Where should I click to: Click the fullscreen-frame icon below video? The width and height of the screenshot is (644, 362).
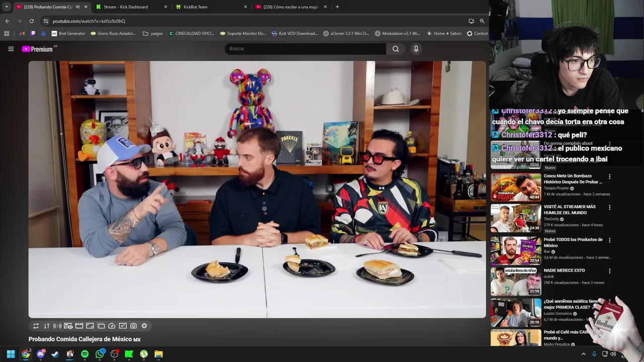pos(90,326)
